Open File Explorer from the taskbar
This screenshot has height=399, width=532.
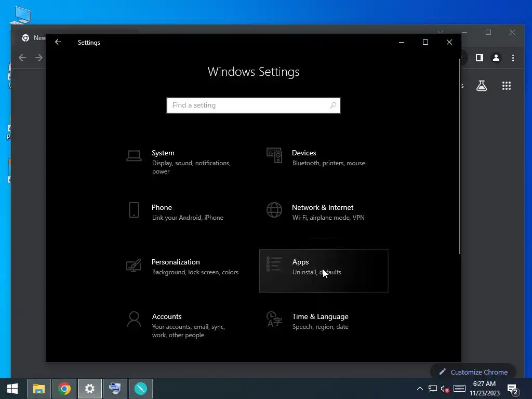click(39, 389)
